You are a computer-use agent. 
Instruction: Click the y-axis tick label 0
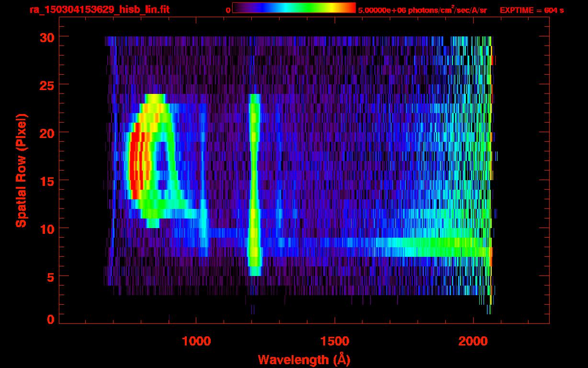pyautogui.click(x=50, y=319)
